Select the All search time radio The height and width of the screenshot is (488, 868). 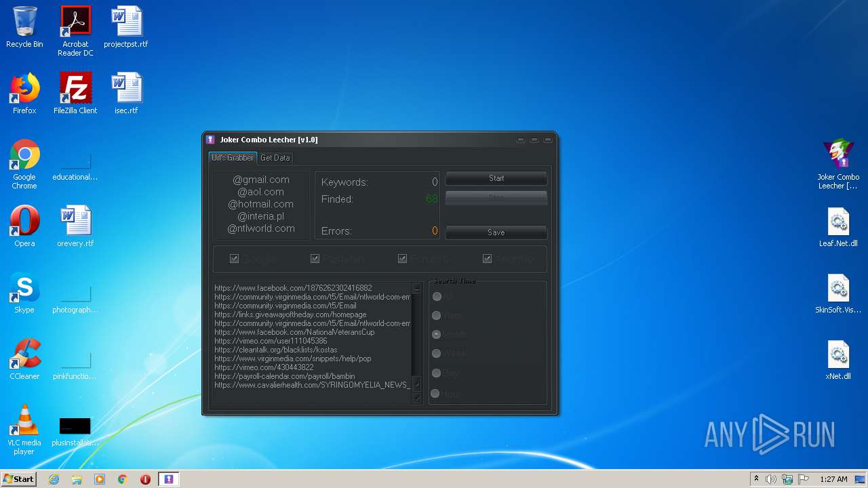437,296
